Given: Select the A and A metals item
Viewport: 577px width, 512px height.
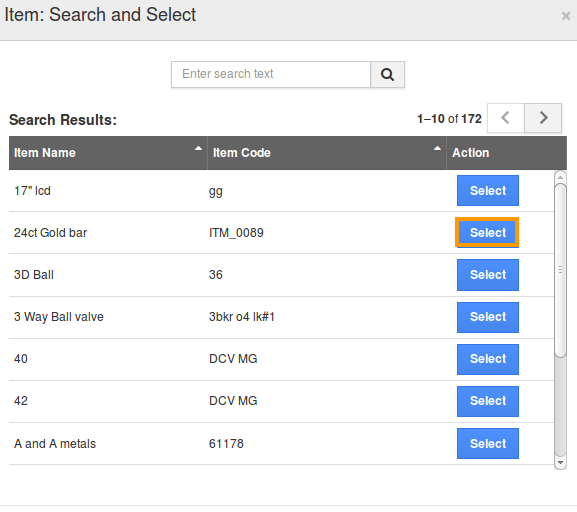Looking at the screenshot, I should pos(488,444).
